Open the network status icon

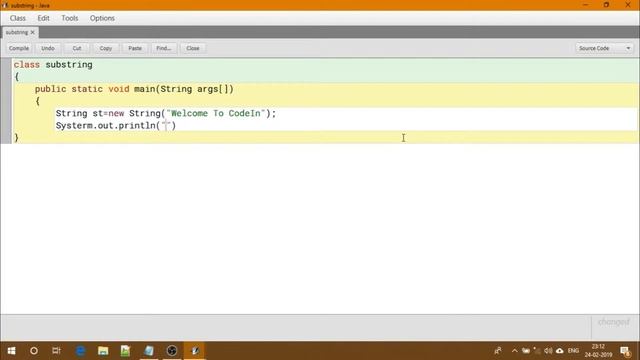[537, 351]
